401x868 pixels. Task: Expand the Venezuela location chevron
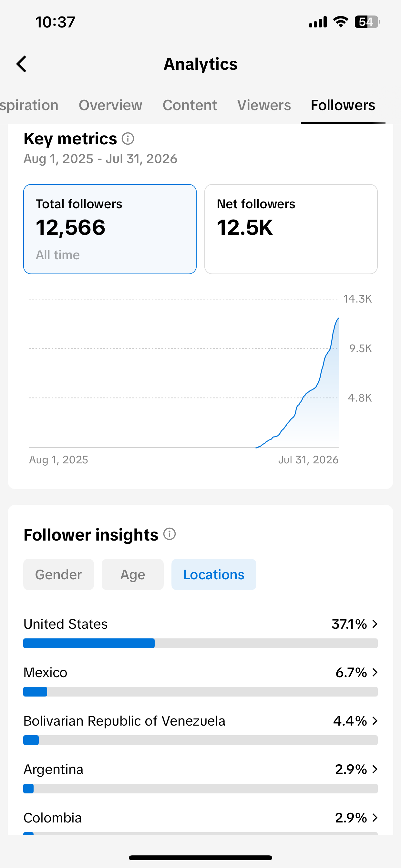click(375, 721)
